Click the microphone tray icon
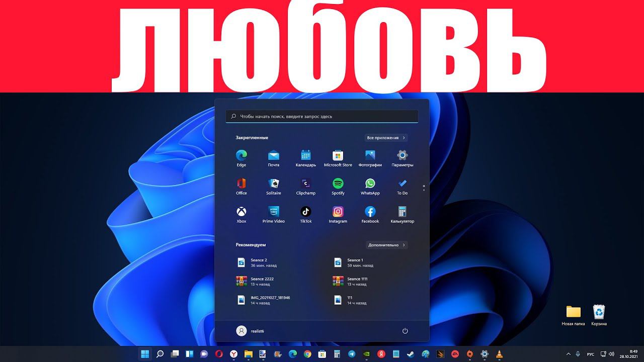This screenshot has width=644, height=362. (578, 354)
